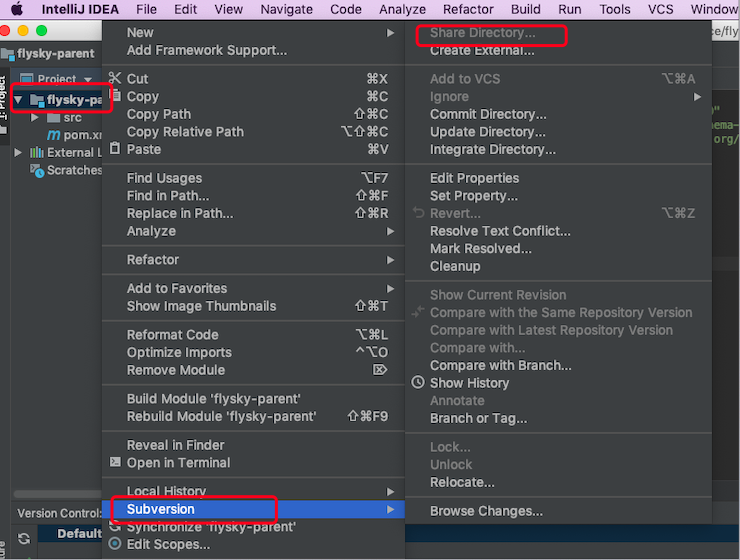
Task: Click the pom.xml Maven file icon
Action: pyautogui.click(x=53, y=135)
